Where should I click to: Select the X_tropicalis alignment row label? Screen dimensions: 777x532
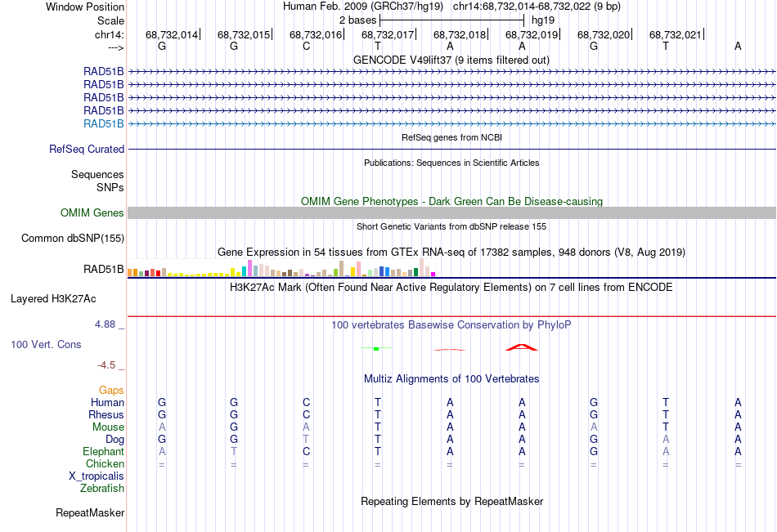click(97, 476)
